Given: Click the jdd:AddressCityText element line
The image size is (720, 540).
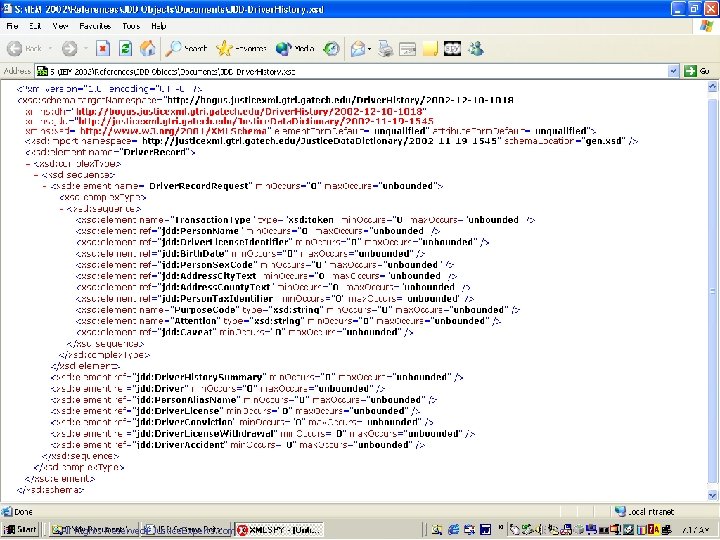Looking at the screenshot, I should click(266, 276).
